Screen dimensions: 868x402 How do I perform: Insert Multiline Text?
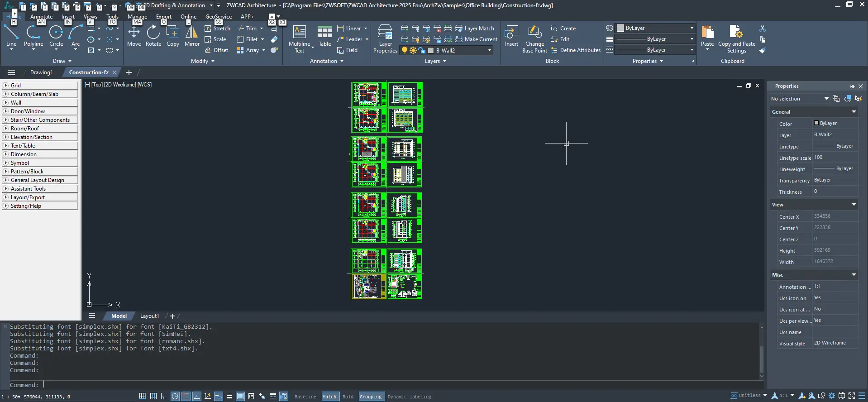point(300,39)
